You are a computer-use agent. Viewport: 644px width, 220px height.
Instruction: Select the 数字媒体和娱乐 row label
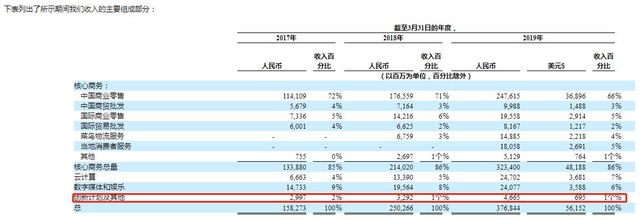[x=99, y=187]
